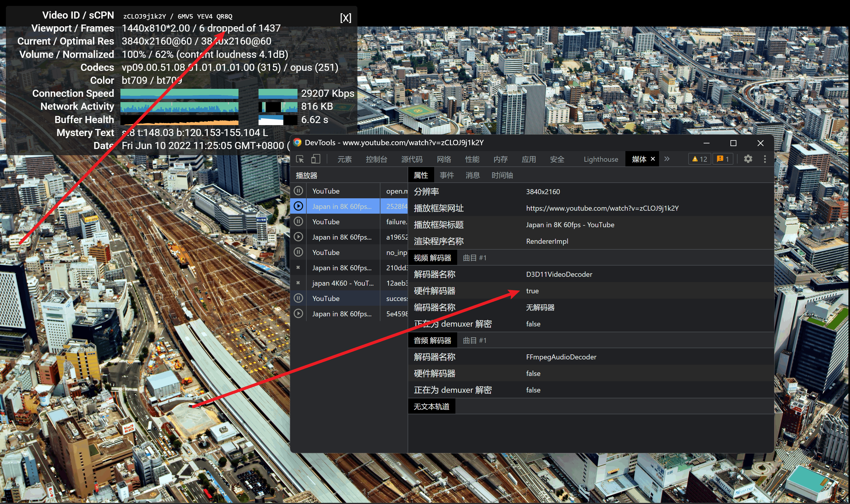Select the japan 4K60 - YouT... player entry

(342, 283)
